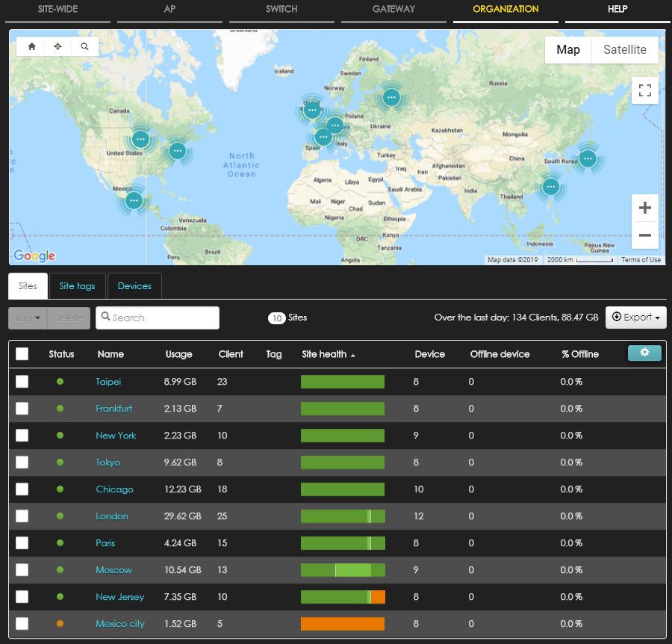Select the Frankfurt row checkbox
This screenshot has height=644, width=672.
click(x=22, y=408)
